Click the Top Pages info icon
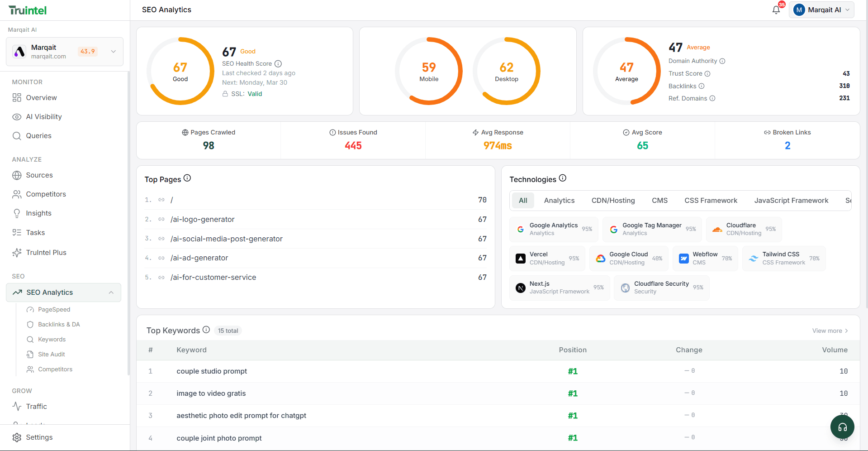The width and height of the screenshot is (868, 451). 187,178
